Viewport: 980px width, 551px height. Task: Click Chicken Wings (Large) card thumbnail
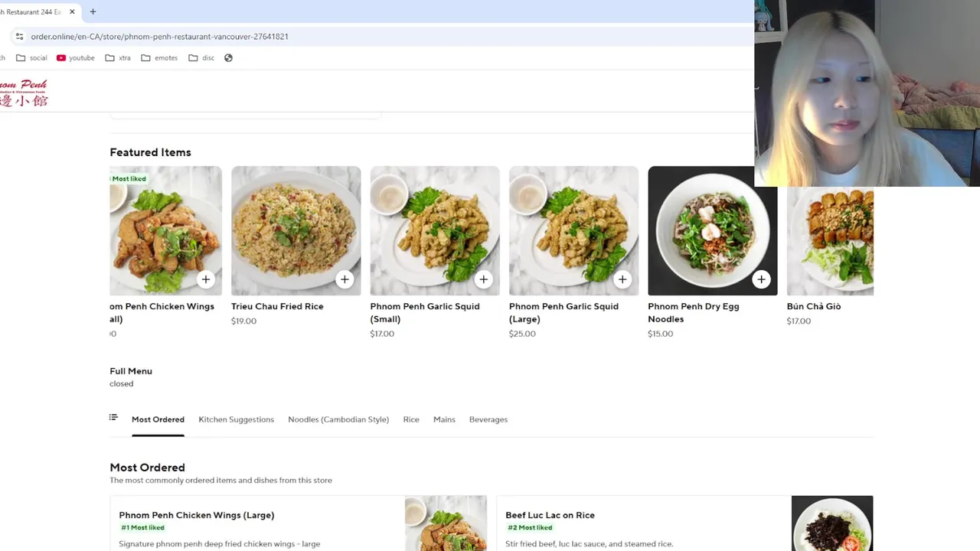(446, 523)
